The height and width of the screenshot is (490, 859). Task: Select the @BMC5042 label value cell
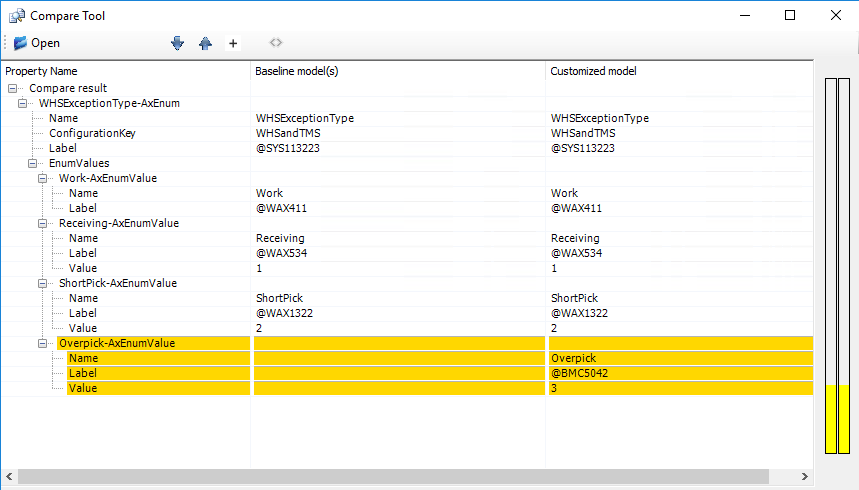pos(579,373)
